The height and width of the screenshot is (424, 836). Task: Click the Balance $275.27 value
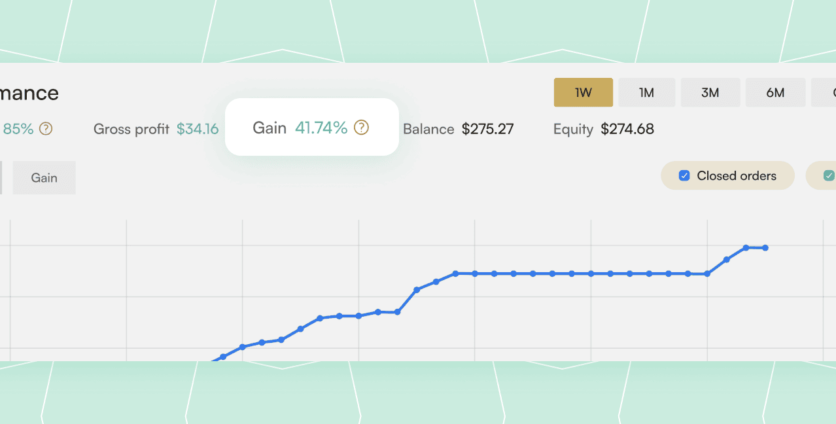(x=487, y=129)
